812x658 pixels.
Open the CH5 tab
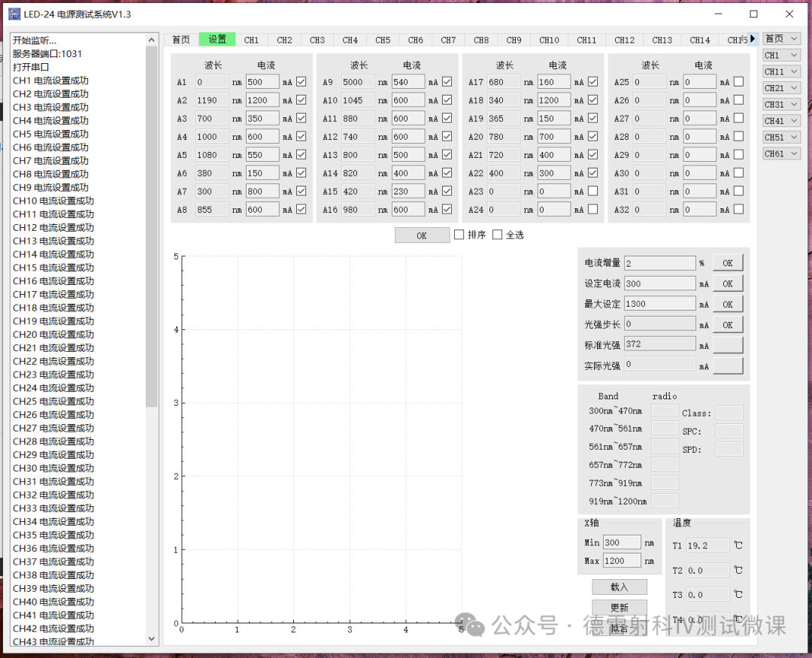point(383,40)
